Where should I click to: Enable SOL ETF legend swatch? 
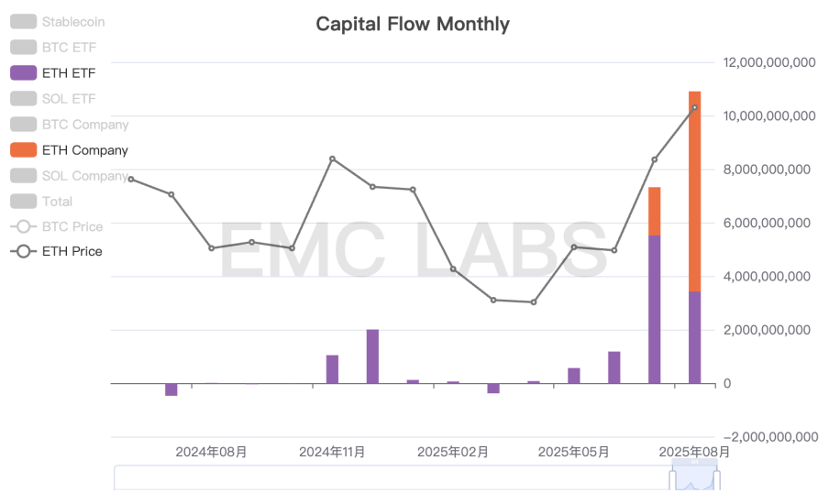23,98
